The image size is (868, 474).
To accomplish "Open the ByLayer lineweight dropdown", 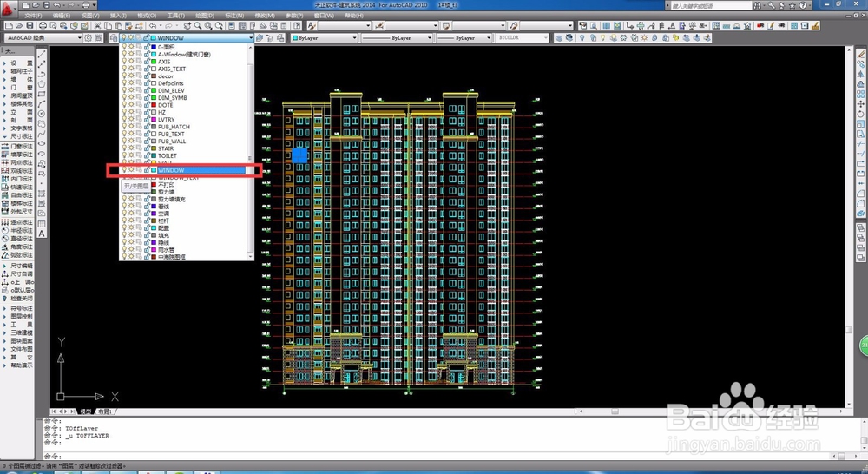I will point(489,37).
